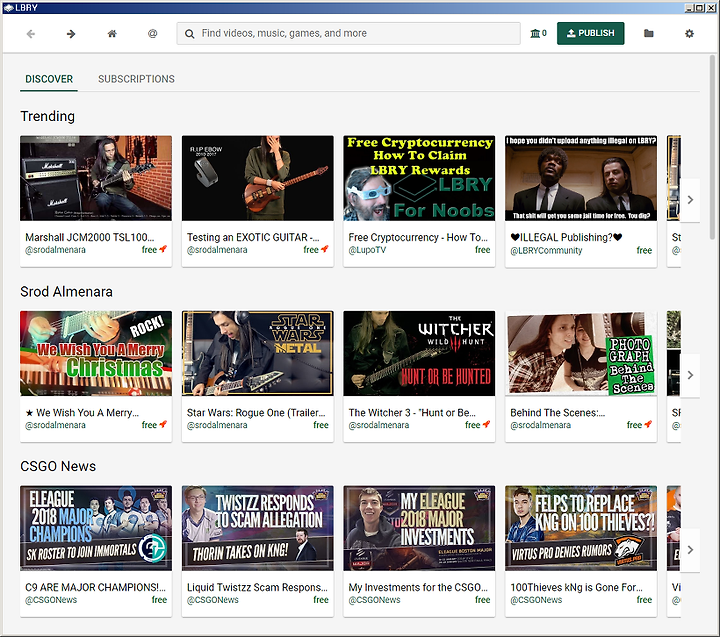Minimize the LBRY window

click(x=689, y=8)
